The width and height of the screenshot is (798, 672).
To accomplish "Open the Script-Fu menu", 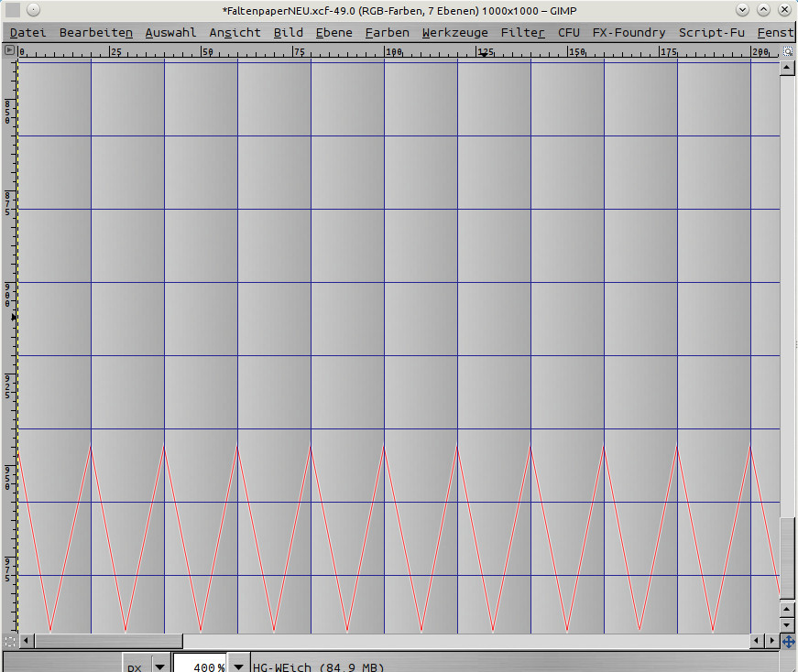I will [x=711, y=32].
